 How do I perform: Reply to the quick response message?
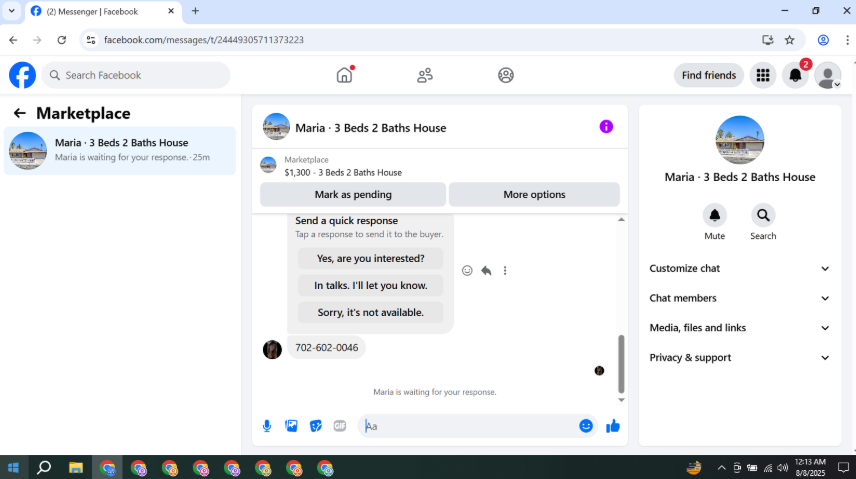point(486,270)
